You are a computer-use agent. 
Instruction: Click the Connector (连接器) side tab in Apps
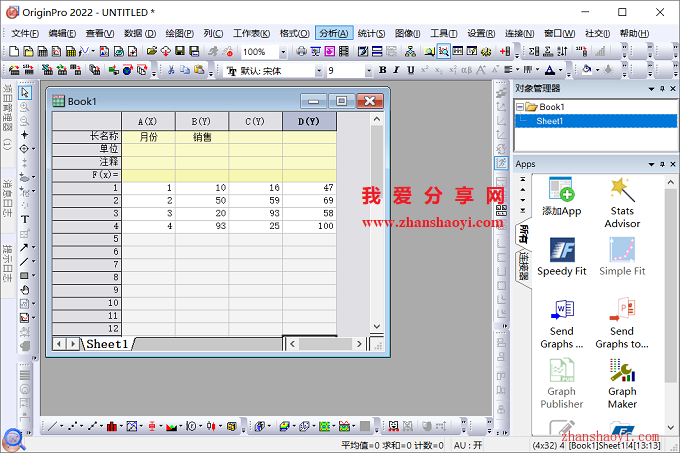(524, 266)
